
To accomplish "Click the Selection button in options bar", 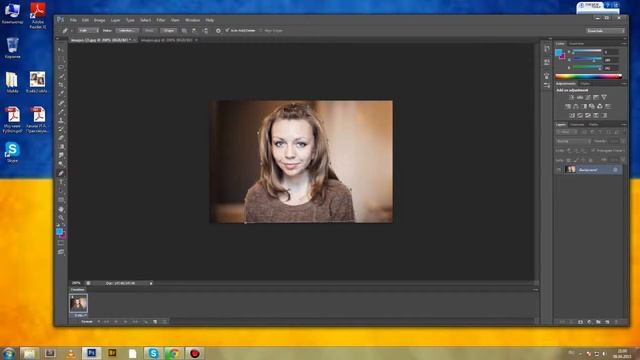I will pos(126,31).
